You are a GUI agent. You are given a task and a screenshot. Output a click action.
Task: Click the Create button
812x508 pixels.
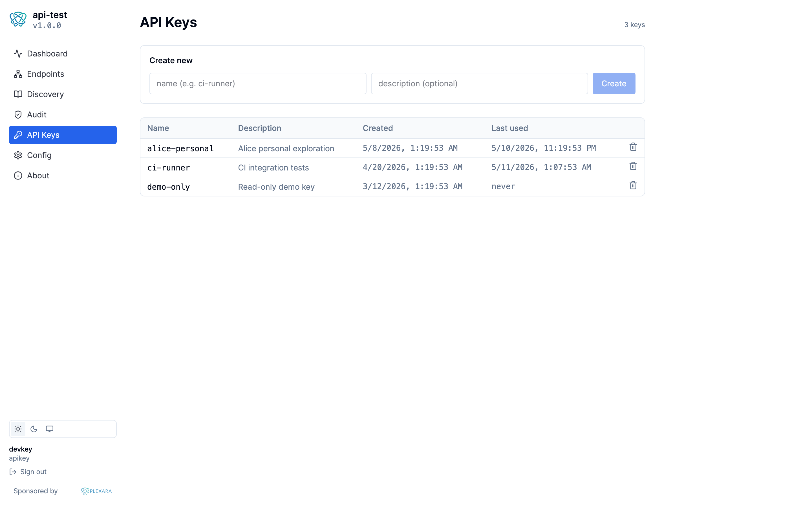[614, 84]
